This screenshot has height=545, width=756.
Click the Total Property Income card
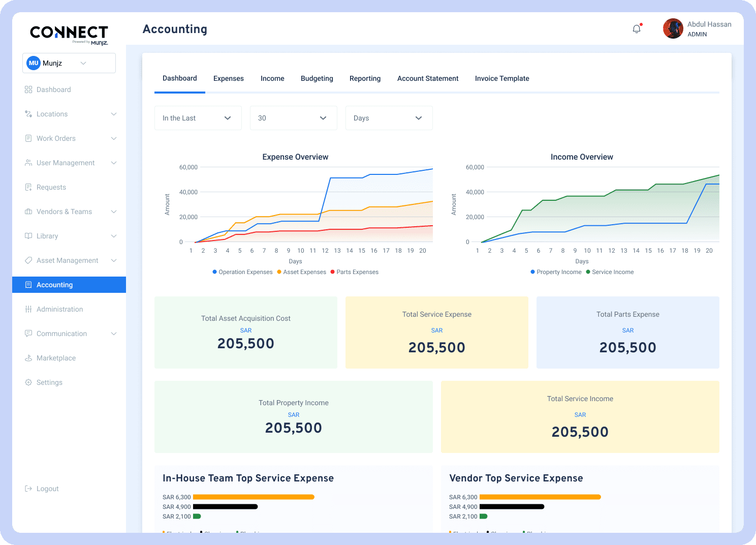(x=293, y=416)
